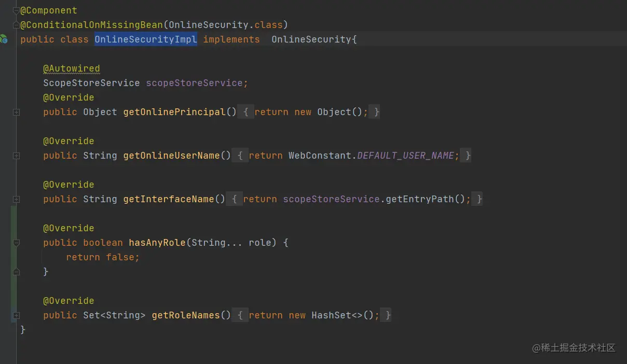The width and height of the screenshot is (627, 364).
Task: Collapse the @Component annotation fold marker
Action: [x=16, y=10]
